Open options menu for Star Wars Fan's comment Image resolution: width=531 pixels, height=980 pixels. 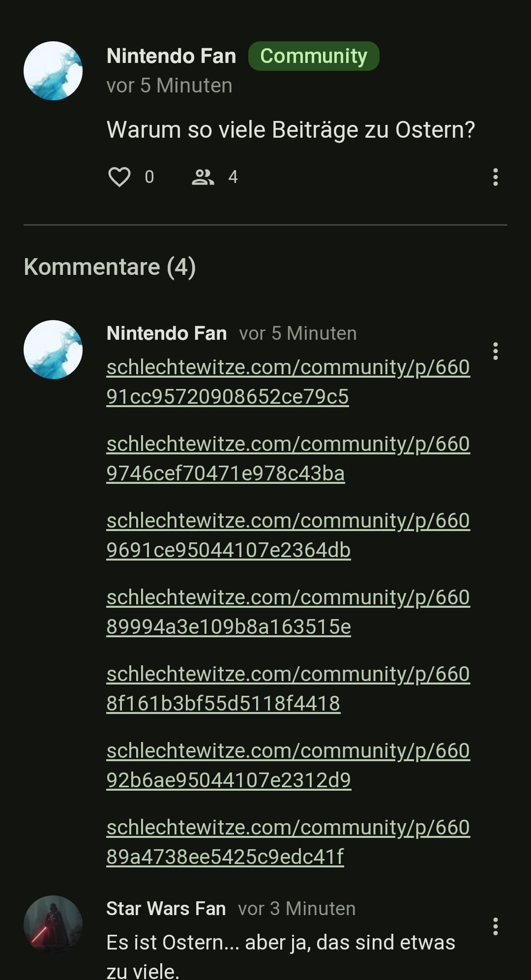pos(495,926)
